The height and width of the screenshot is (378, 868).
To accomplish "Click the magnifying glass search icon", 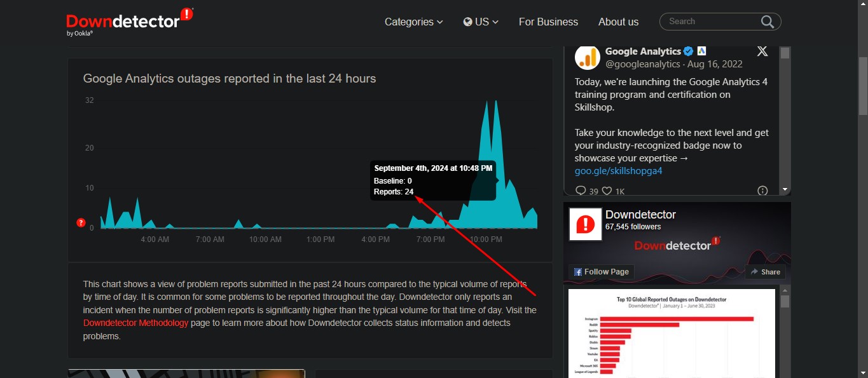I will pos(768,22).
